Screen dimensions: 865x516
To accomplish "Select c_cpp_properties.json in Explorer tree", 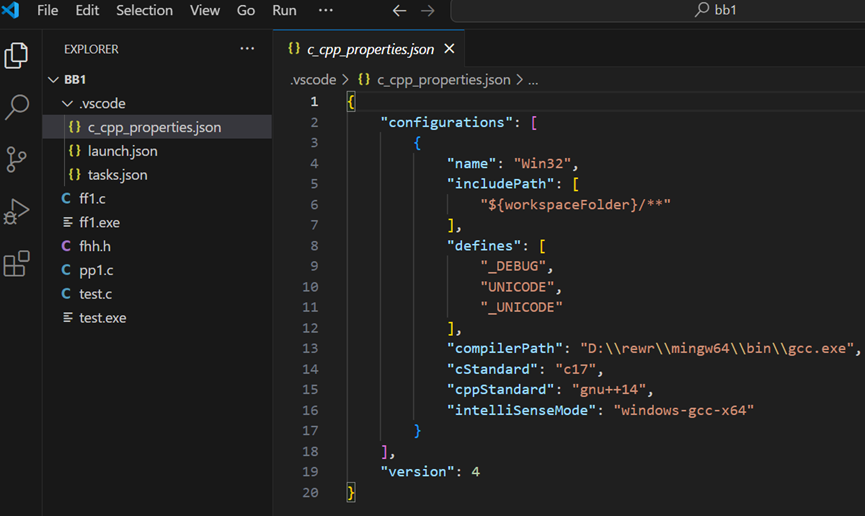I will [x=157, y=127].
